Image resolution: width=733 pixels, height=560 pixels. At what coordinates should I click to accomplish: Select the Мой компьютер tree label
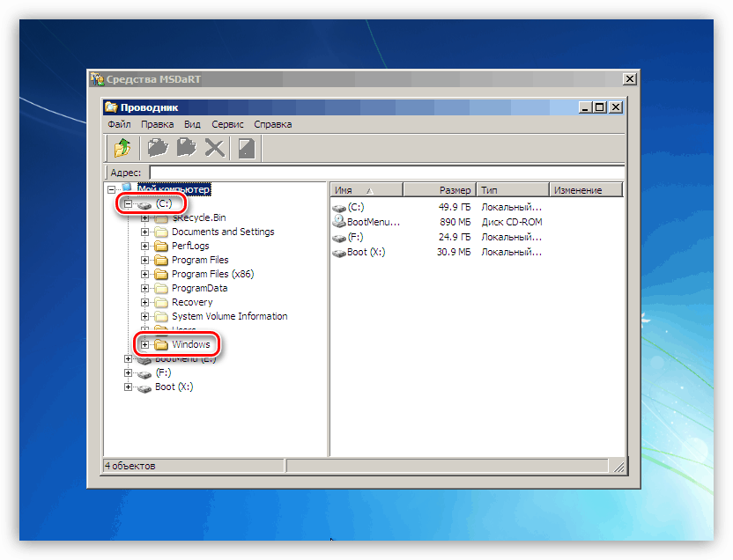(174, 189)
